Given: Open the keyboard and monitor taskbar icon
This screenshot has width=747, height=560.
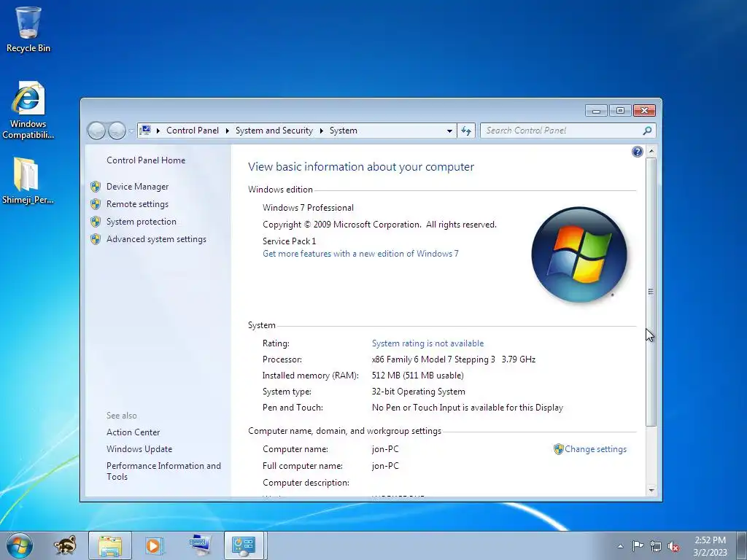Looking at the screenshot, I should pos(199,545).
